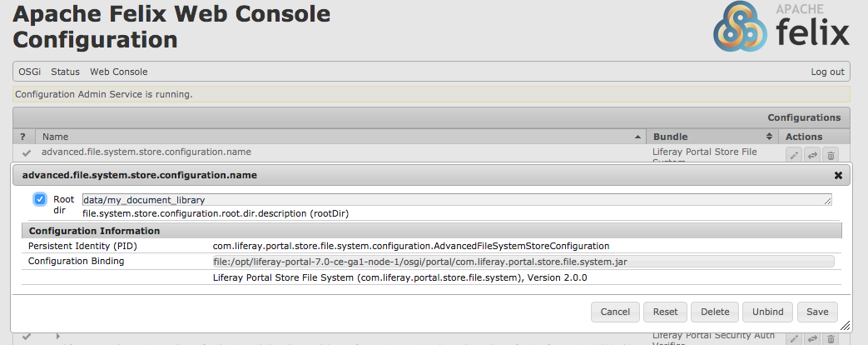Screen dimensions: 868x345
Task: Click the Apache Felix logo
Action: pyautogui.click(x=781, y=26)
